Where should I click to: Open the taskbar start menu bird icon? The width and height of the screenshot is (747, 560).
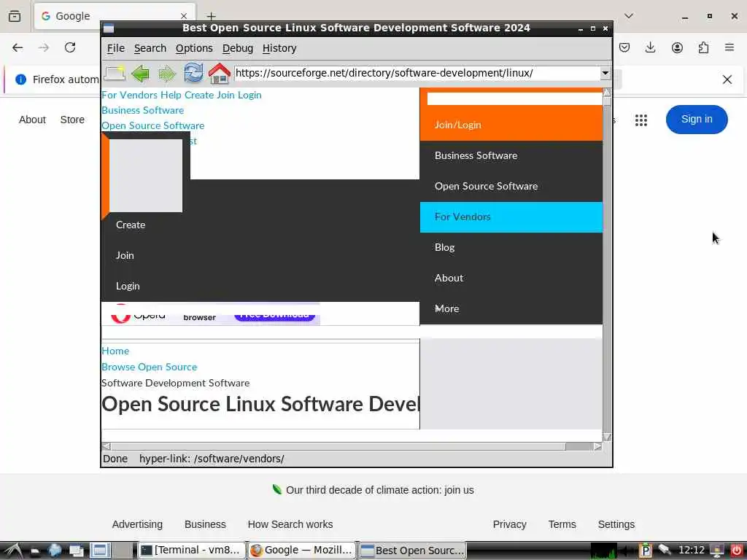point(13,551)
